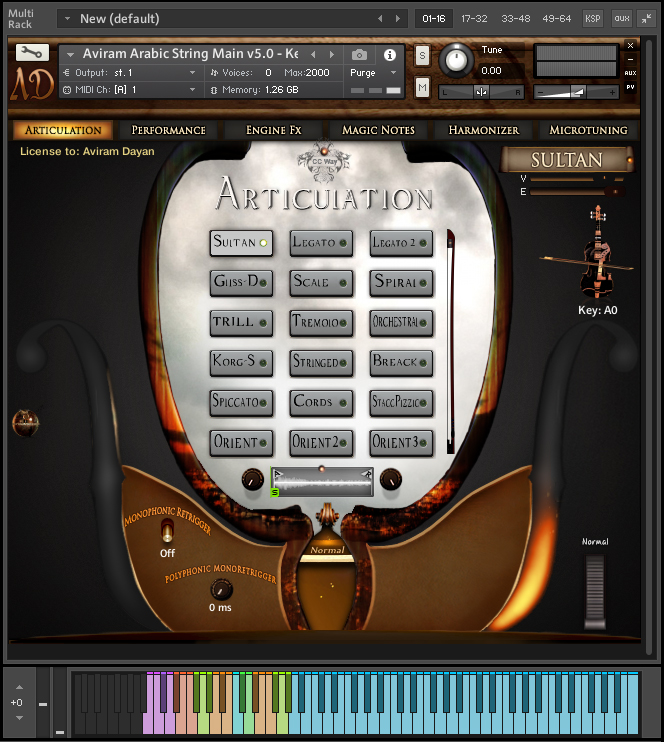Select the Orchestral articulation
Viewport: 664px width, 742px height.
click(401, 323)
